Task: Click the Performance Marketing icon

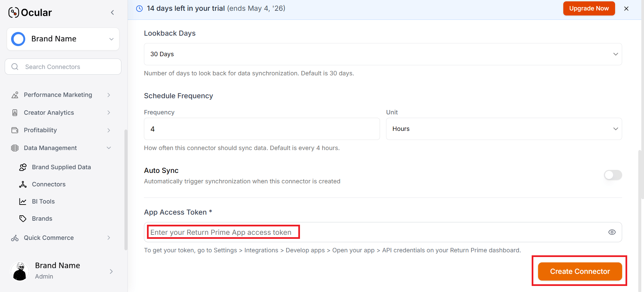Action: pyautogui.click(x=15, y=95)
